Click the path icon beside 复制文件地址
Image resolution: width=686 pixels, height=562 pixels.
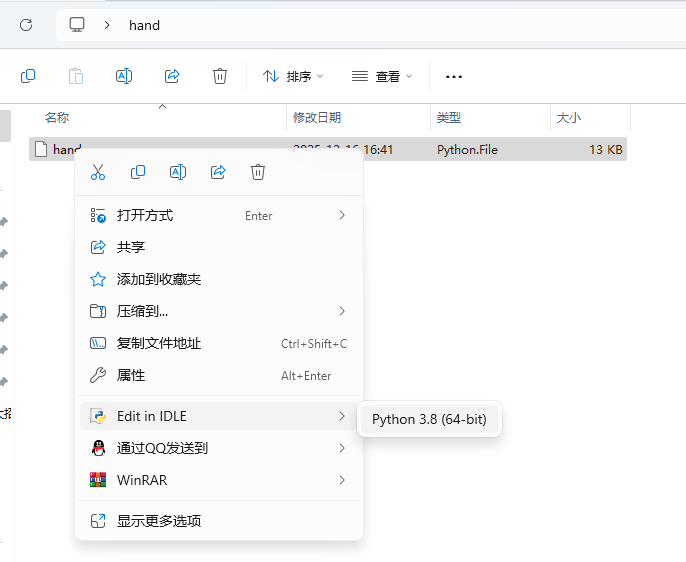click(98, 343)
